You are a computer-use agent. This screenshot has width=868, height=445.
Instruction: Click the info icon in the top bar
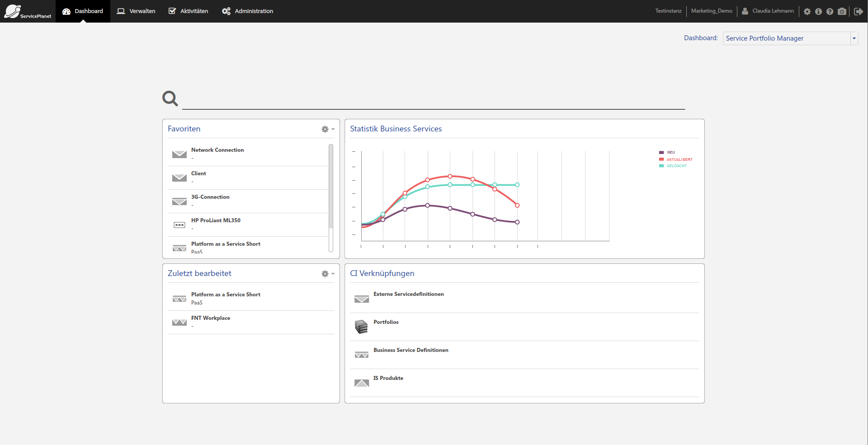pyautogui.click(x=819, y=11)
